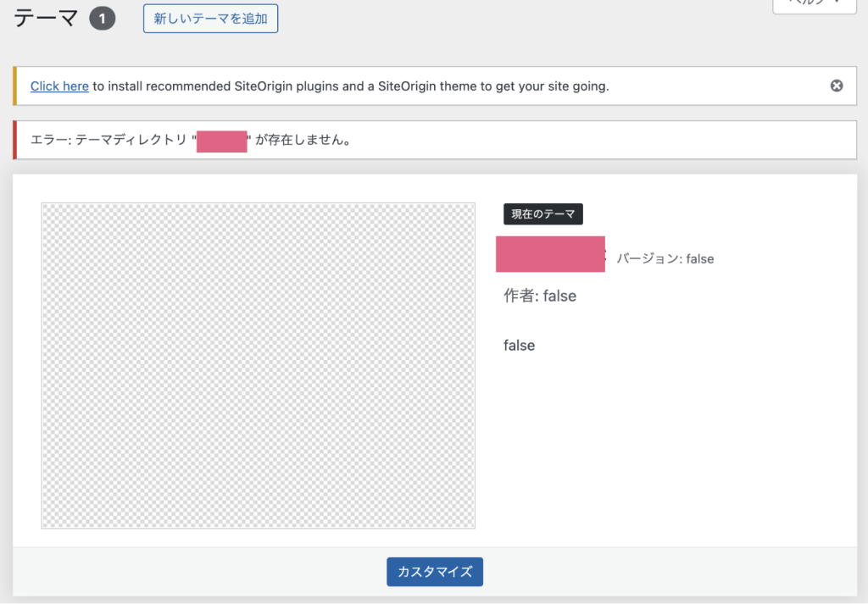Click the バージョン: false label
The width and height of the screenshot is (868, 604).
pos(665,259)
